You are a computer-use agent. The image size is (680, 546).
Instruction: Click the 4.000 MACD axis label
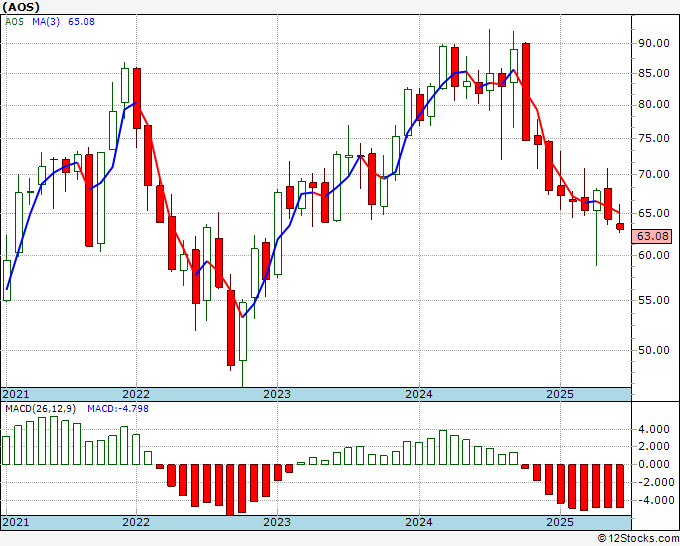coord(655,429)
